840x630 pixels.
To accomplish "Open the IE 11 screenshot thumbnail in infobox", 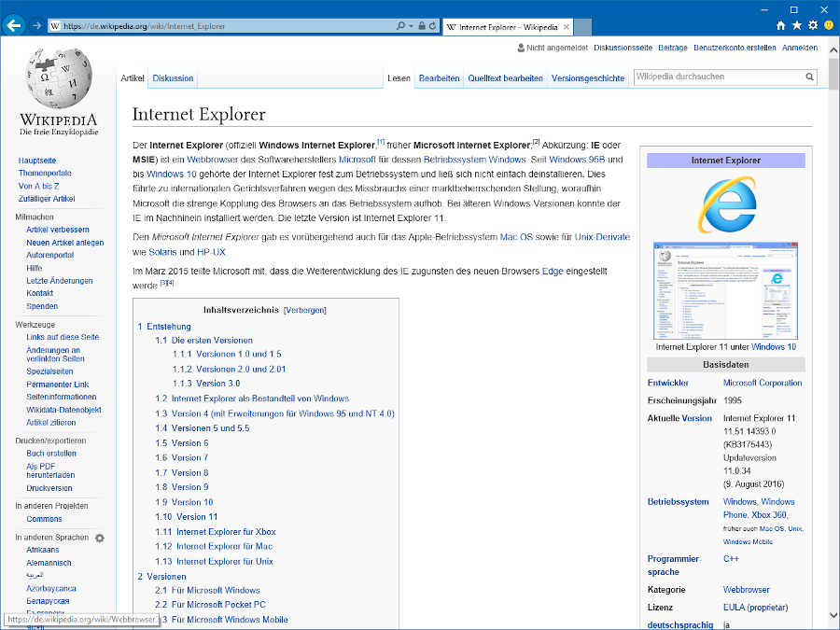I will click(726, 291).
